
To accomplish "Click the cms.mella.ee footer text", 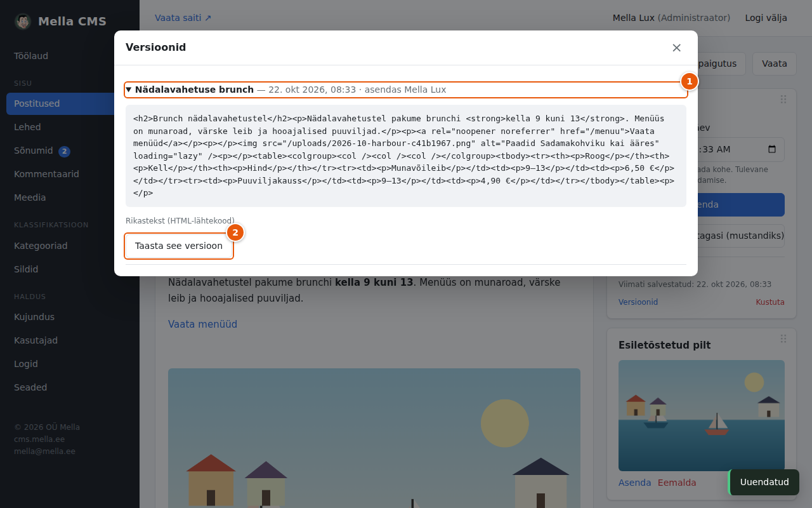I will point(39,439).
